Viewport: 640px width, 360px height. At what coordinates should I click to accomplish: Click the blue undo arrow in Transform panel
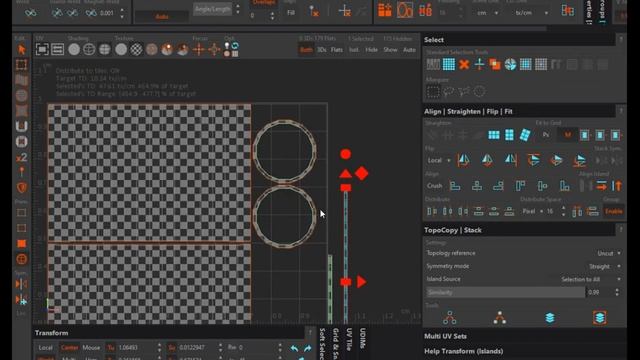point(294,348)
